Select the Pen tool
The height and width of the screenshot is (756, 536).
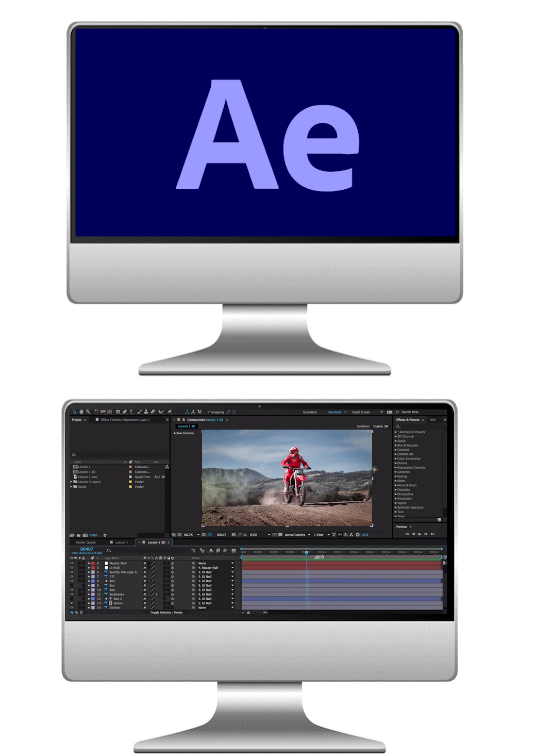coord(125,412)
